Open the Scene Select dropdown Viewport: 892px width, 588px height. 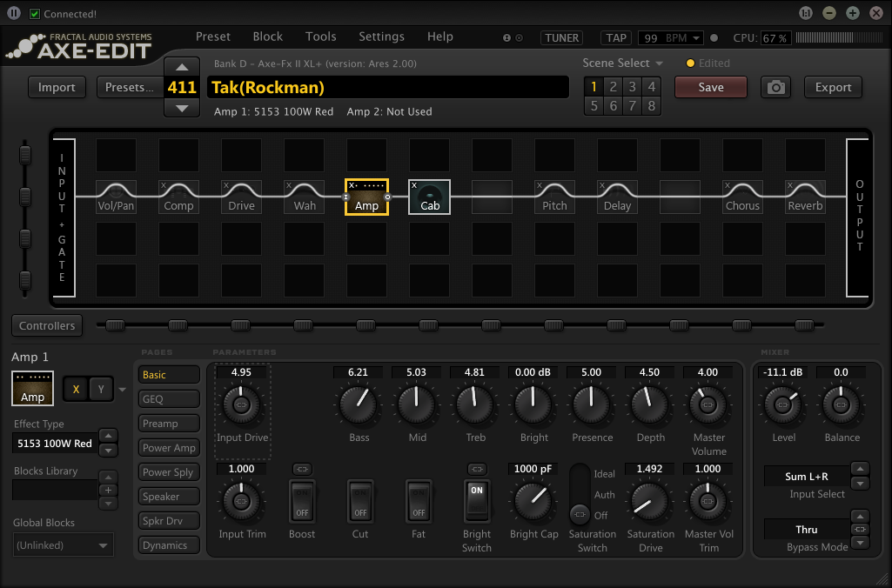623,63
